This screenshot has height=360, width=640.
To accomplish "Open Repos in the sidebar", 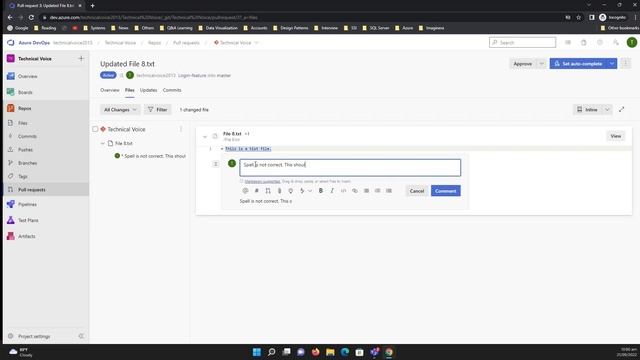I will point(46,108).
